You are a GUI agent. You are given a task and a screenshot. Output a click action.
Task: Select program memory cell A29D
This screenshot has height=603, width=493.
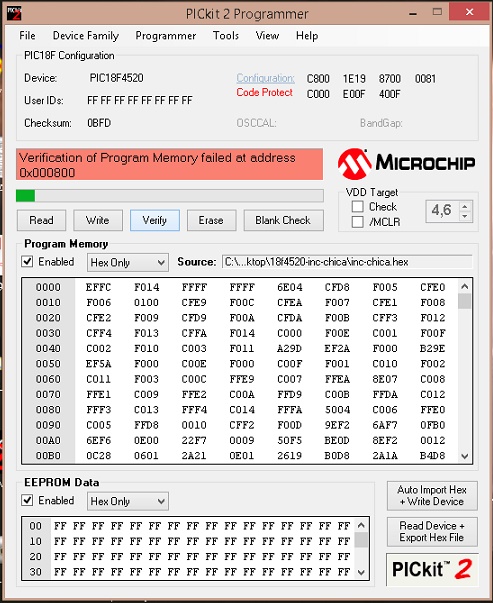tap(290, 349)
